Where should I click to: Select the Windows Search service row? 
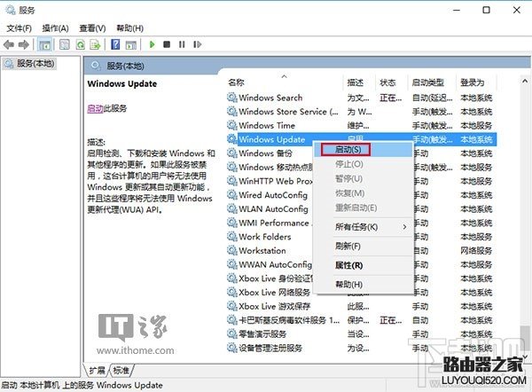361,98
